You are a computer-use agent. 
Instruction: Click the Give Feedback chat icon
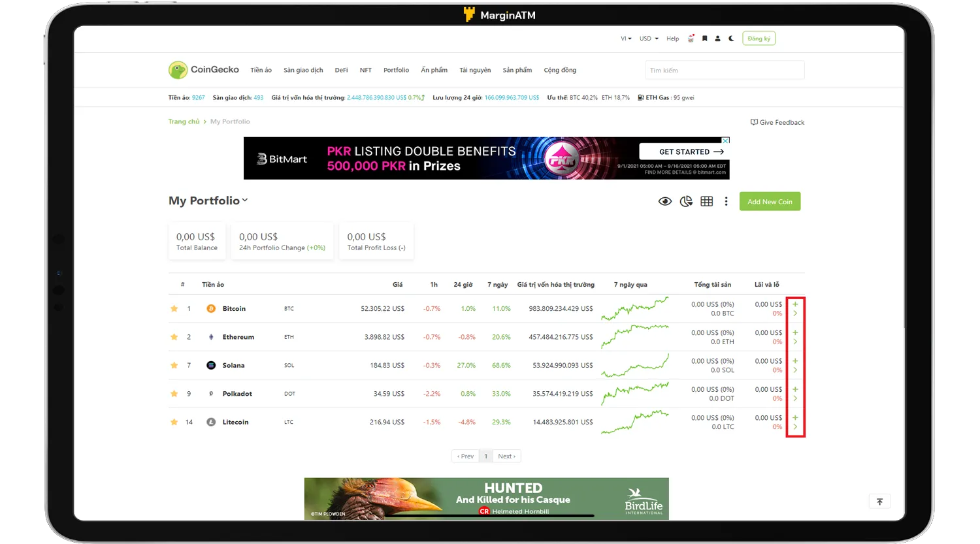click(x=754, y=122)
